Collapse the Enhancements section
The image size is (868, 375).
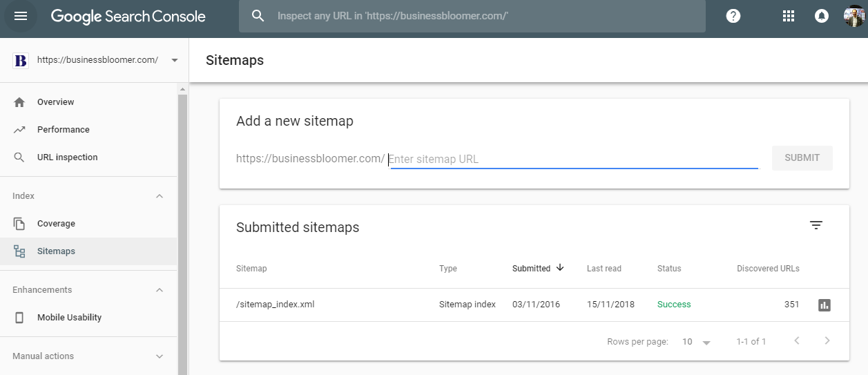pos(160,290)
